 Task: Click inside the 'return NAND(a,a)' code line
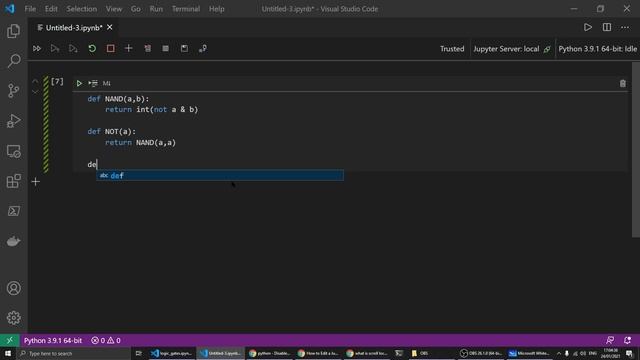pos(140,142)
